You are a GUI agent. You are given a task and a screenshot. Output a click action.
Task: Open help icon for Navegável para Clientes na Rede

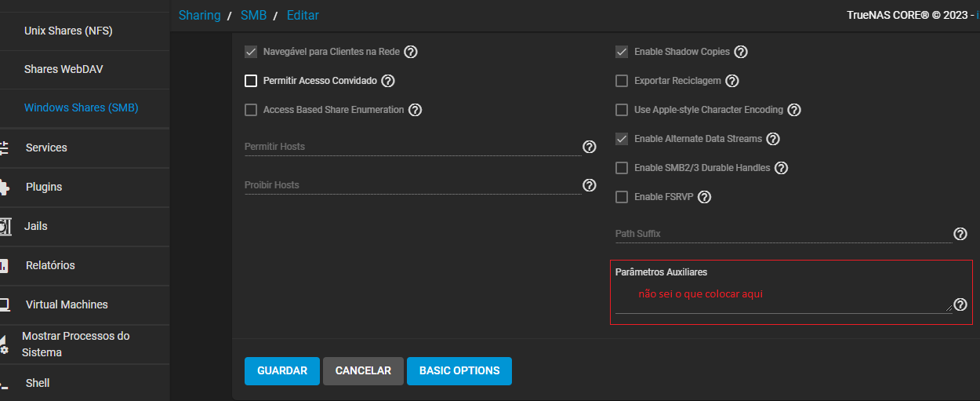(411, 52)
